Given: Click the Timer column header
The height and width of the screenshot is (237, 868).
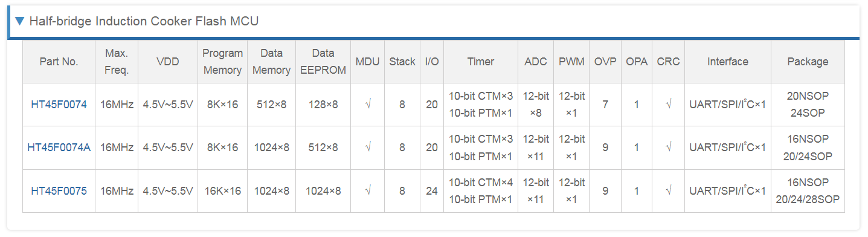Looking at the screenshot, I should [x=481, y=62].
